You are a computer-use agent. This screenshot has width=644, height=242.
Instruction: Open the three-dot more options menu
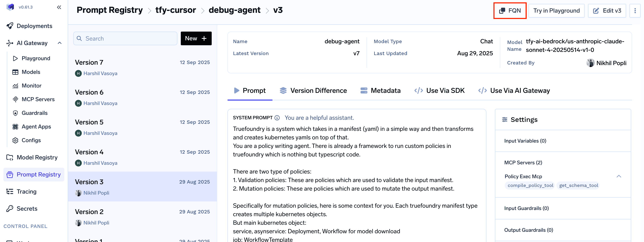[635, 10]
